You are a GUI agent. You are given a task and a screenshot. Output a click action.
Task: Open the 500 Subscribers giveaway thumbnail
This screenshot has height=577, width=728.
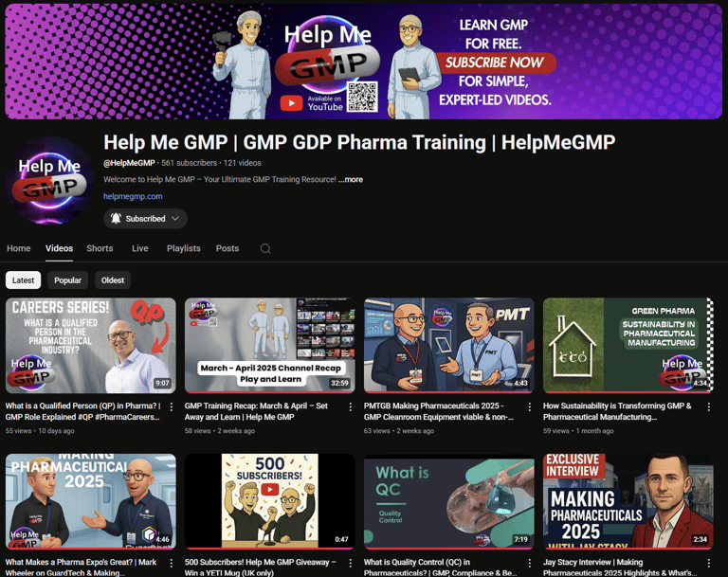270,501
